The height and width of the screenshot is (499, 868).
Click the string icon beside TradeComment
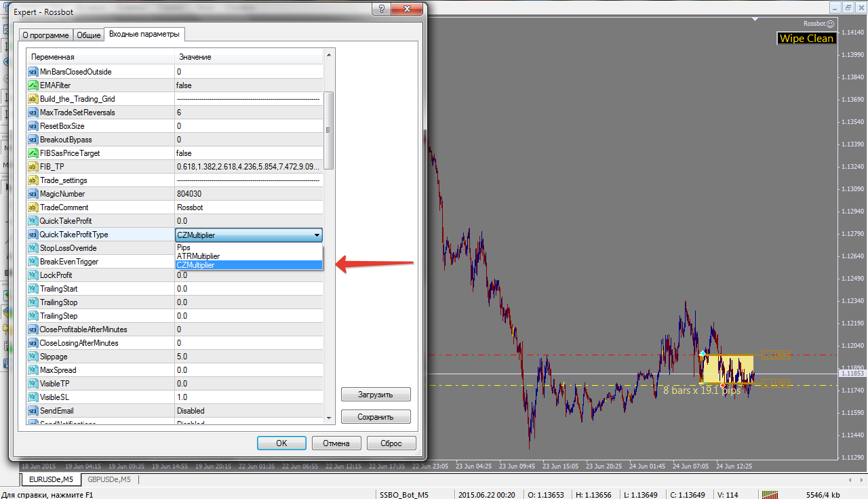33,207
